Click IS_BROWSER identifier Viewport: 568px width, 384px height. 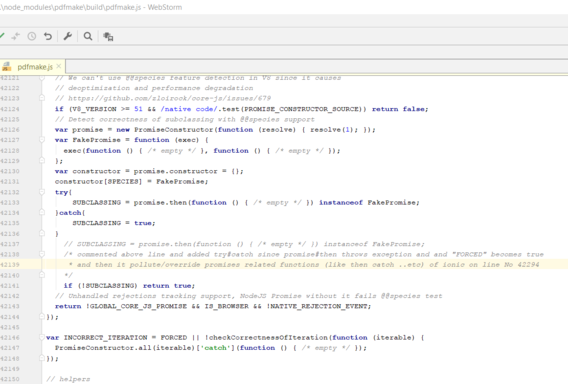[227, 306]
